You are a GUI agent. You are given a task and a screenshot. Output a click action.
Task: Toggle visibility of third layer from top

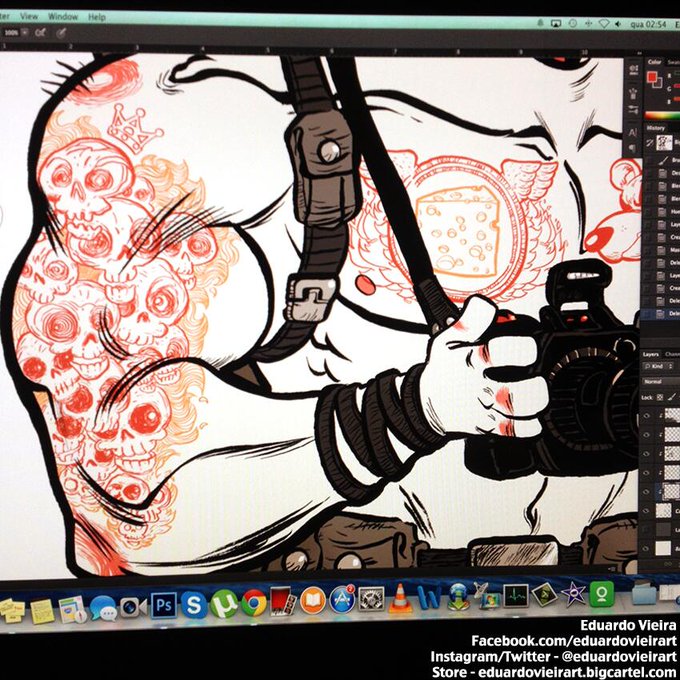point(647,454)
